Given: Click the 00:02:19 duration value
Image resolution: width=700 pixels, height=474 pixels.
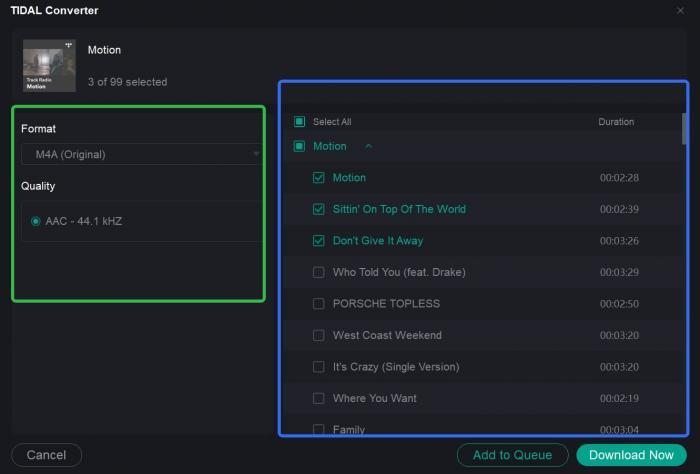Looking at the screenshot, I should 619,398.
